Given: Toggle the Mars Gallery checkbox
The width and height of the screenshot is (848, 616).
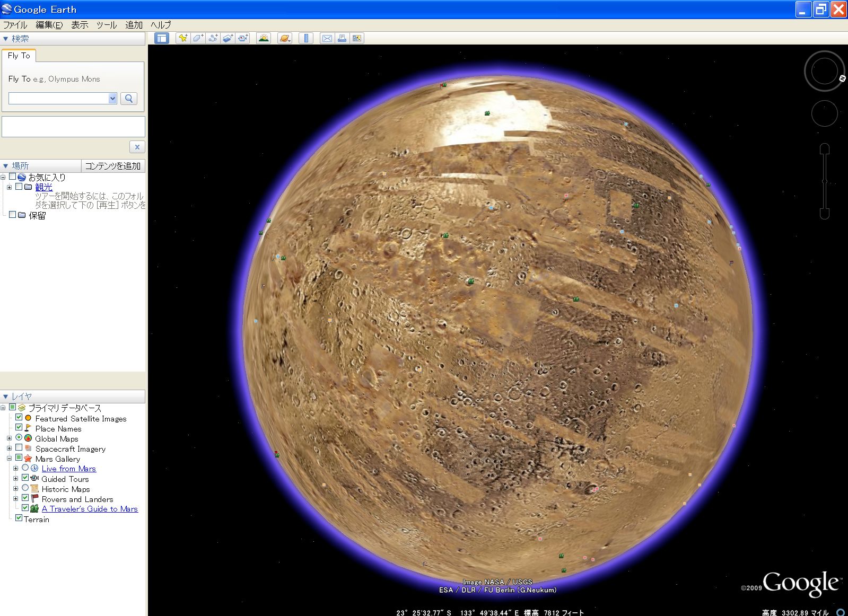Looking at the screenshot, I should point(19,458).
